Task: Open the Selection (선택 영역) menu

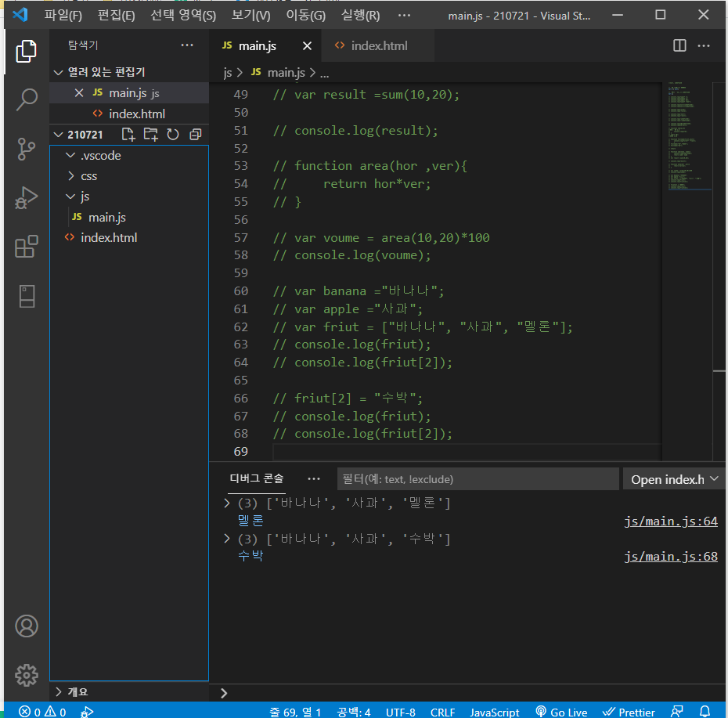Action: pos(183,16)
